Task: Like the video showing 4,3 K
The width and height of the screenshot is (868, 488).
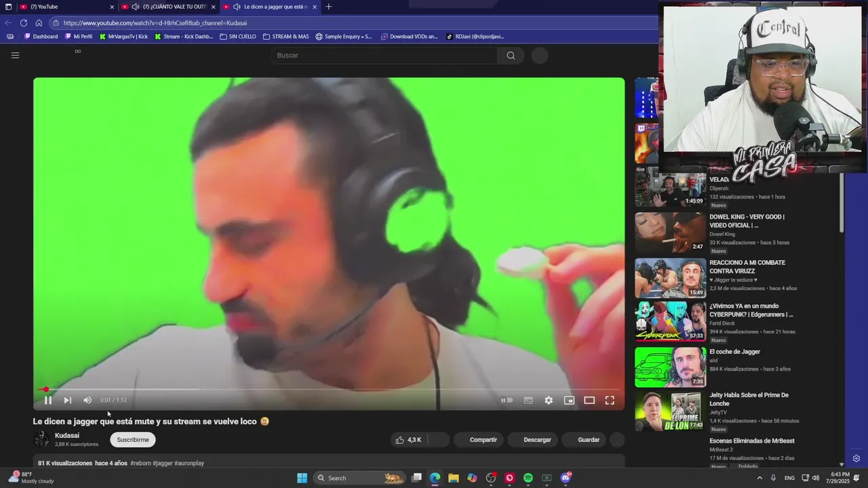Action: pos(409,440)
